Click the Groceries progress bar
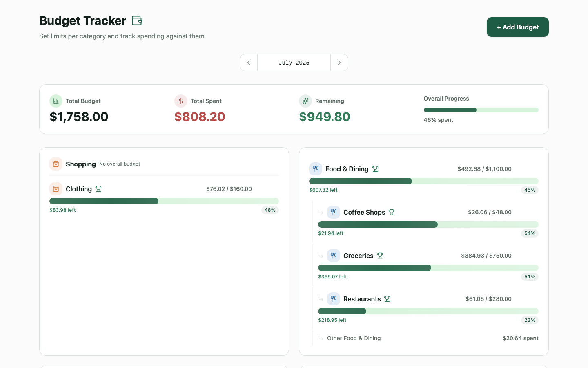Screen dimensions: 588x368 (428, 268)
